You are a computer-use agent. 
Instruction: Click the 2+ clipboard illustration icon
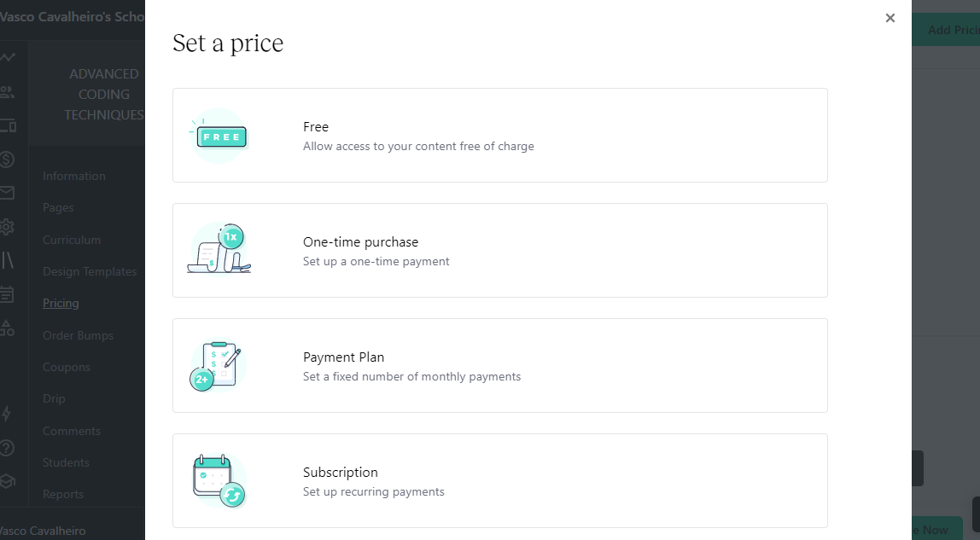pos(217,366)
